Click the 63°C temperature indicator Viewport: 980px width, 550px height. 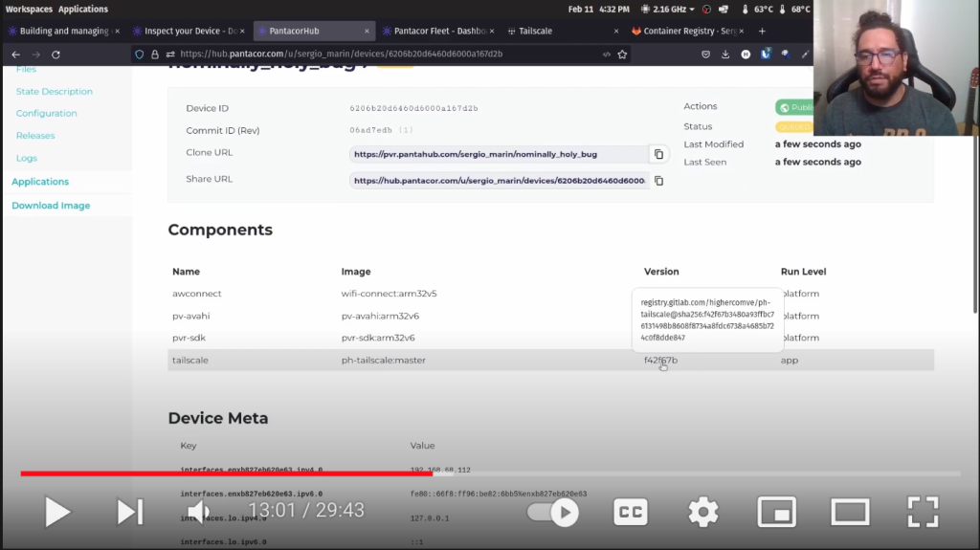point(757,9)
